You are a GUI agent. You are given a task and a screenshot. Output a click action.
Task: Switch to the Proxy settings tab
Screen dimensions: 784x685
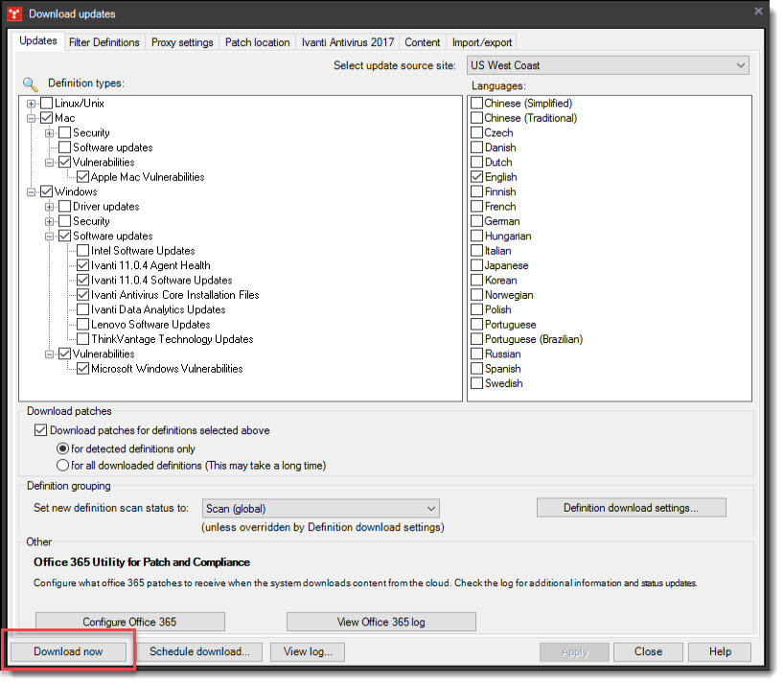pos(182,41)
